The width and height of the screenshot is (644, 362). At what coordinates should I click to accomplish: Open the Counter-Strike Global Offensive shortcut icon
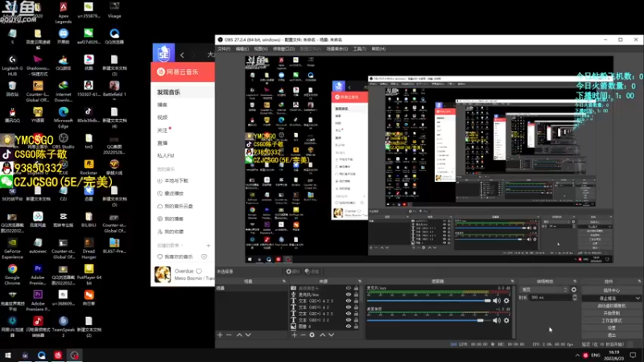coord(38,92)
